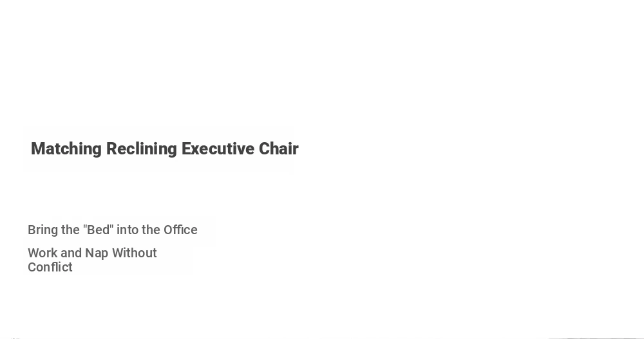This screenshot has width=644, height=339.
Task: Select the 'Bring the "Bed" into the Office' text
Action: [x=113, y=230]
